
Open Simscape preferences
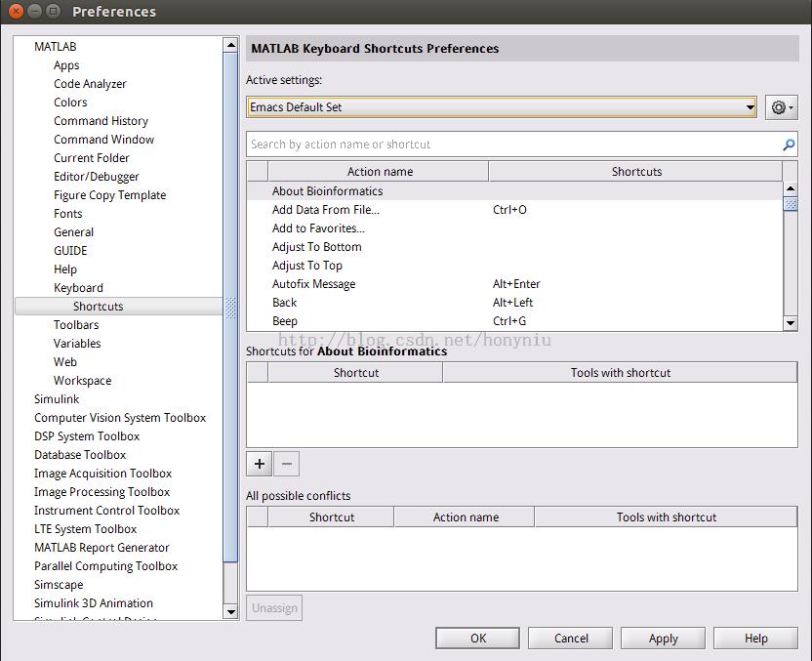(x=59, y=585)
